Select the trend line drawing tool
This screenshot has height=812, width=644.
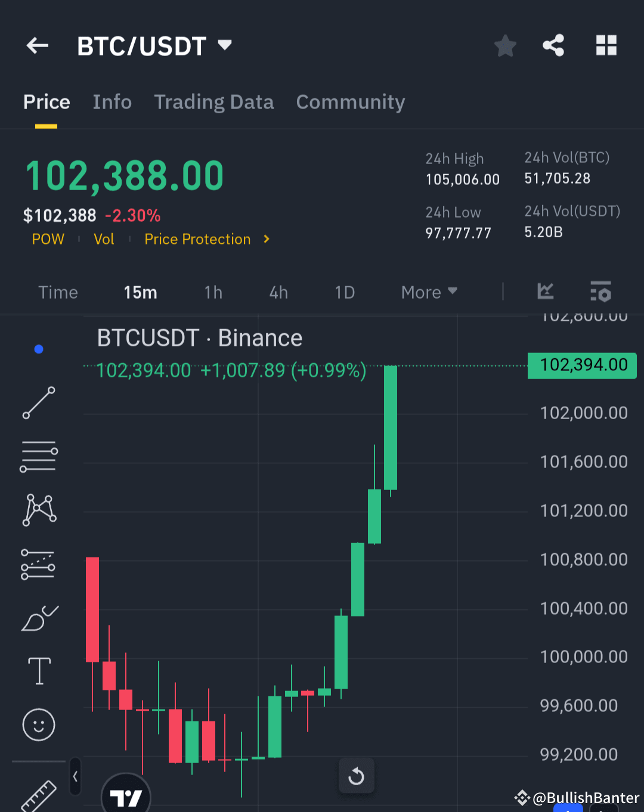tap(38, 403)
